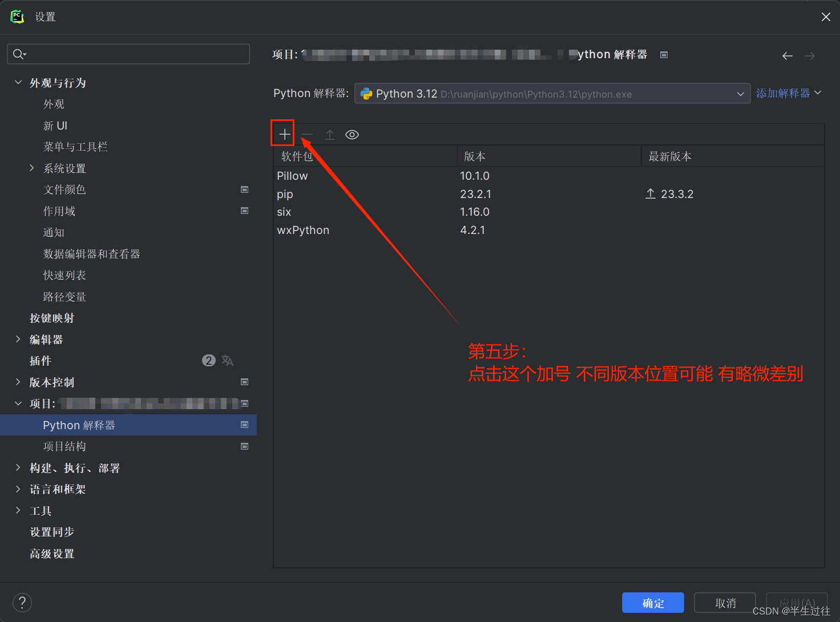
Task: Click the upgrade package arrow icon
Action: click(330, 135)
